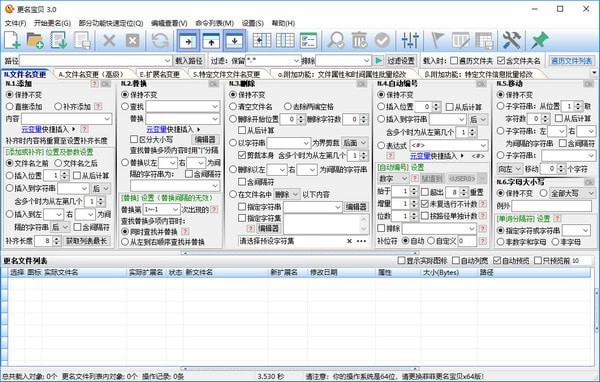Click the green pushpin toolbar icon

pyautogui.click(x=540, y=40)
